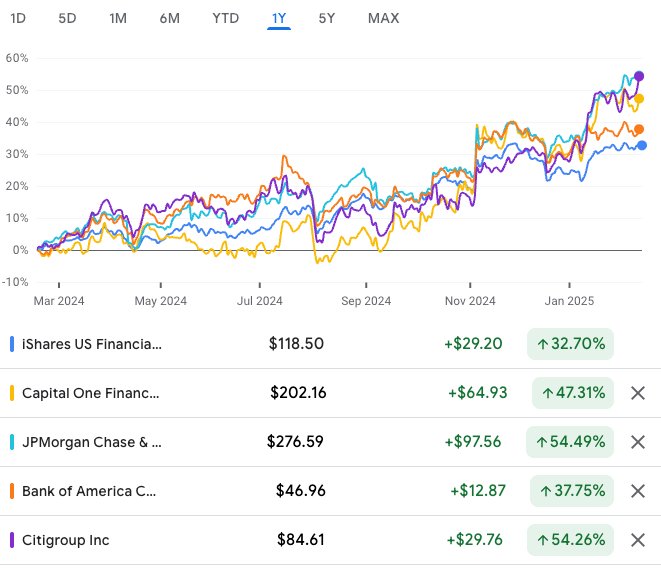Click the 60% y-axis label
Viewport: 661px width, 573px height.
click(x=17, y=58)
